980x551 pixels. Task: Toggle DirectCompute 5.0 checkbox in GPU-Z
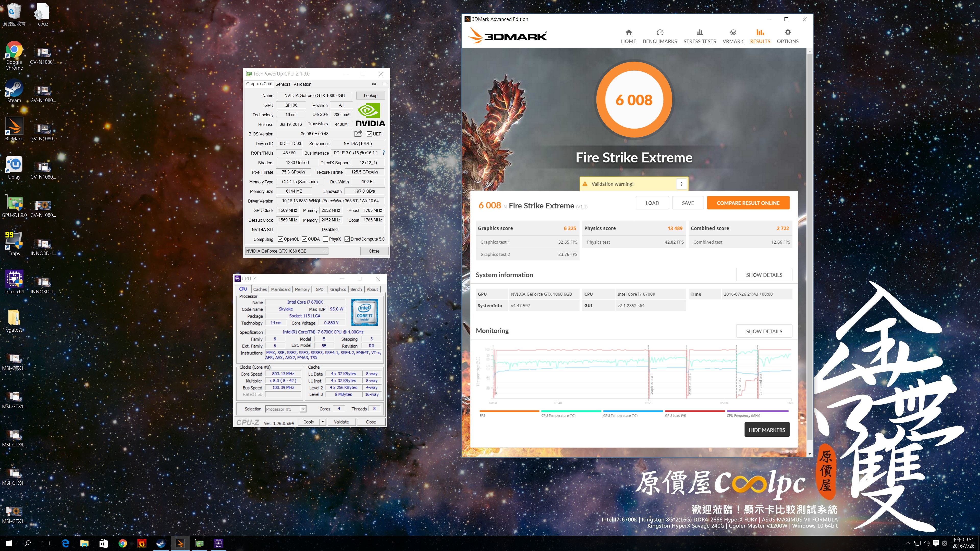click(x=347, y=239)
